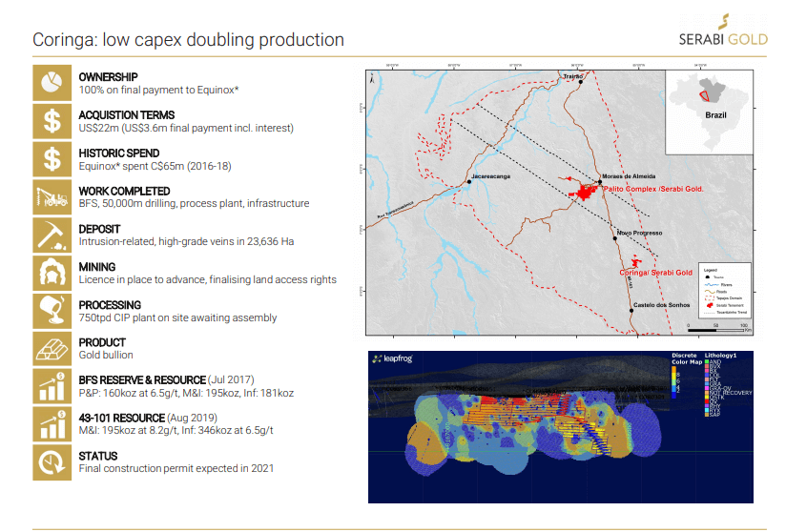Click the 'Moraes de Almeida' town label

(629, 176)
